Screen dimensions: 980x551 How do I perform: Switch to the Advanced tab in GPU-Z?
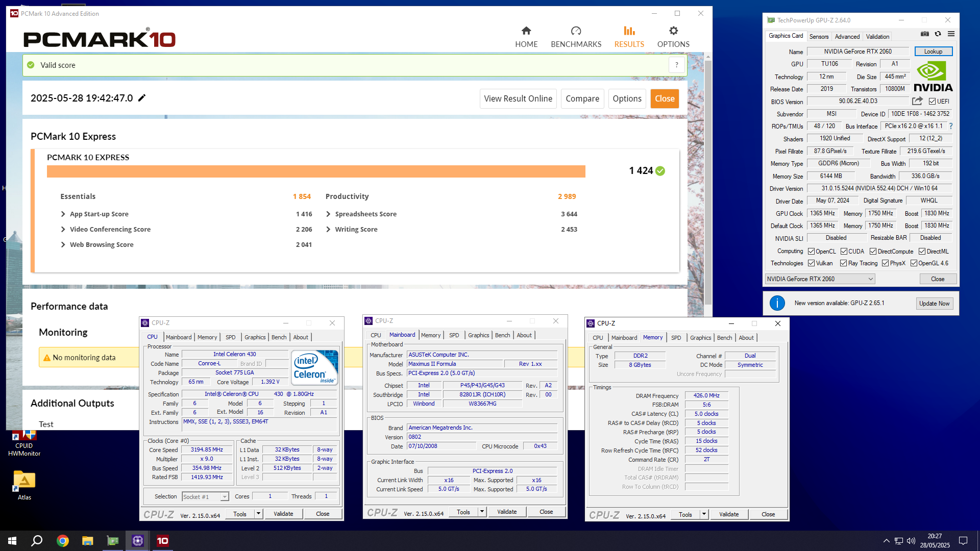847,37
